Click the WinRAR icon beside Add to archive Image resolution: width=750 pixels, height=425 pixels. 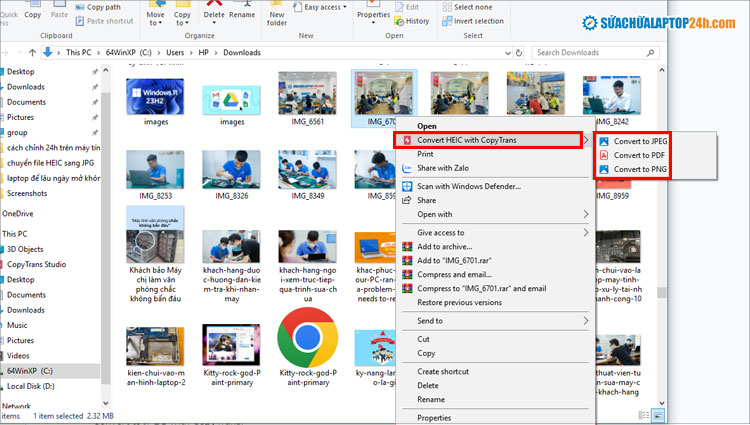click(x=407, y=247)
